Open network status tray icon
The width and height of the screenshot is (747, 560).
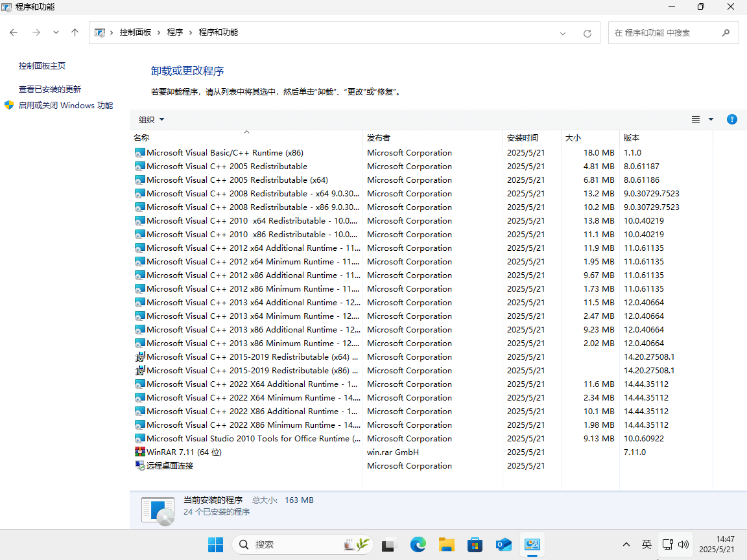pyautogui.click(x=668, y=544)
